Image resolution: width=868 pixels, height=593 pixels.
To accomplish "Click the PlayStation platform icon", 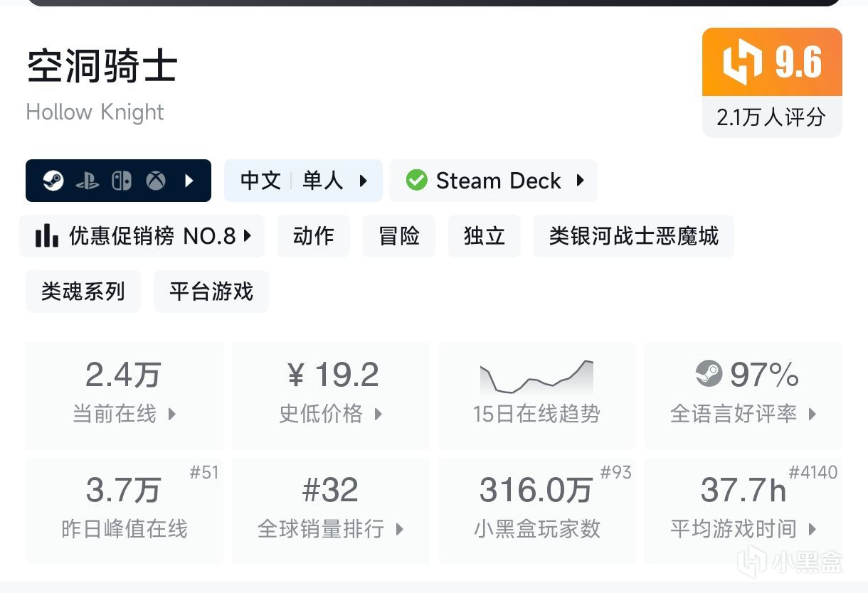I will pyautogui.click(x=88, y=181).
